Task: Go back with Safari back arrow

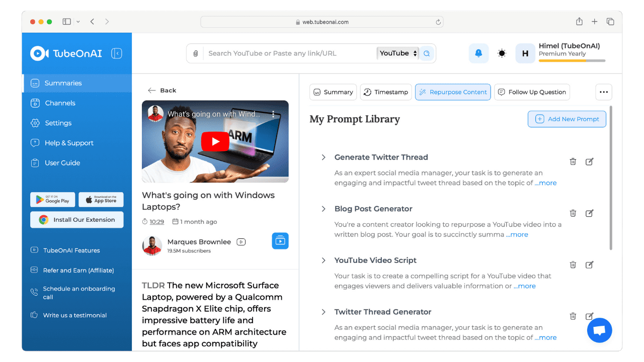Action: tap(92, 22)
